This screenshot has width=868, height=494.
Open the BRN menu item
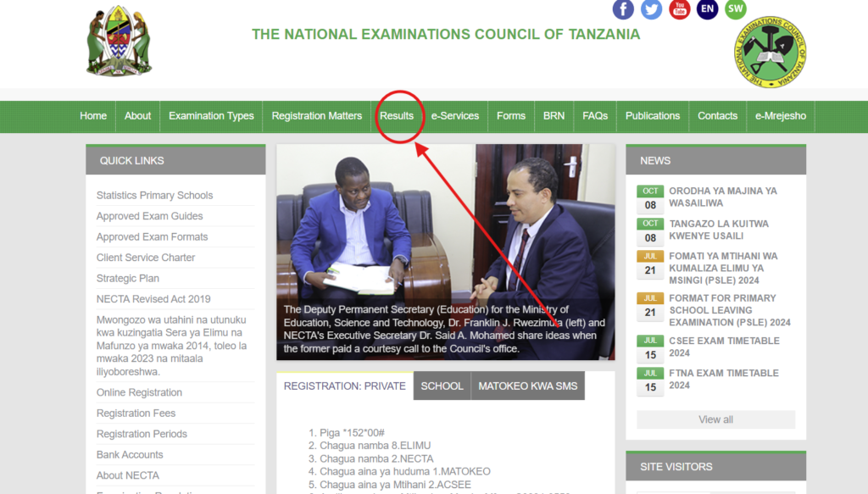point(554,116)
